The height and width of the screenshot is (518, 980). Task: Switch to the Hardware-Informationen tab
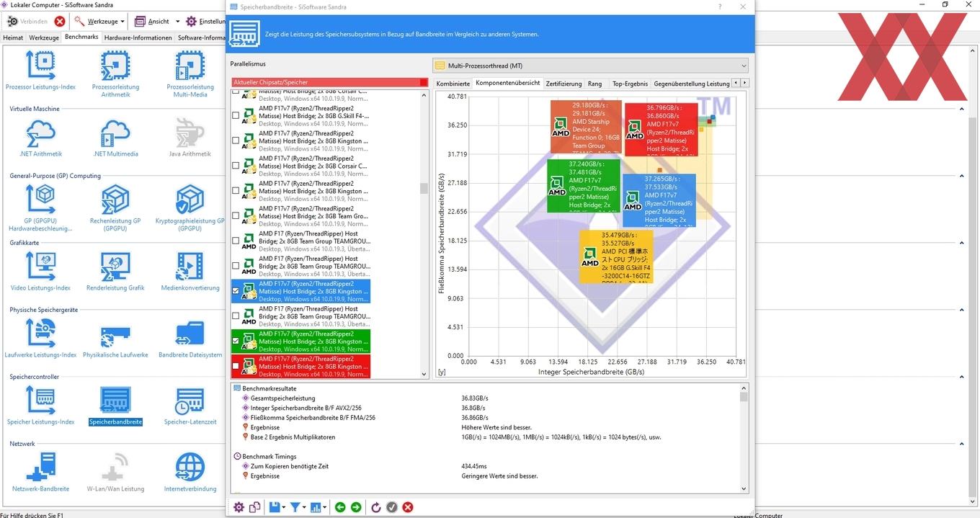(x=138, y=37)
